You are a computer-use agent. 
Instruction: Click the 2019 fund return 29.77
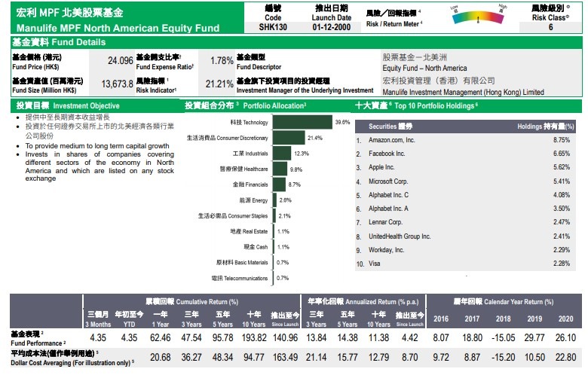534,338
